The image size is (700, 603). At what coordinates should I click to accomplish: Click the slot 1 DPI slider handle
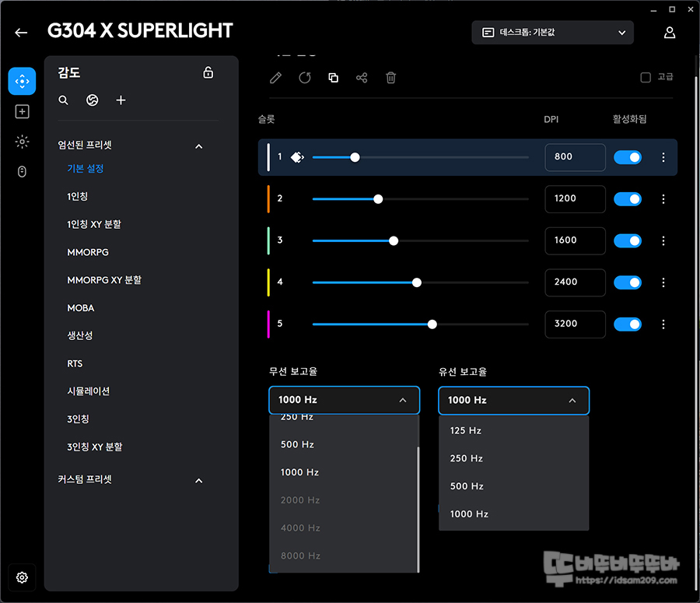pos(355,157)
